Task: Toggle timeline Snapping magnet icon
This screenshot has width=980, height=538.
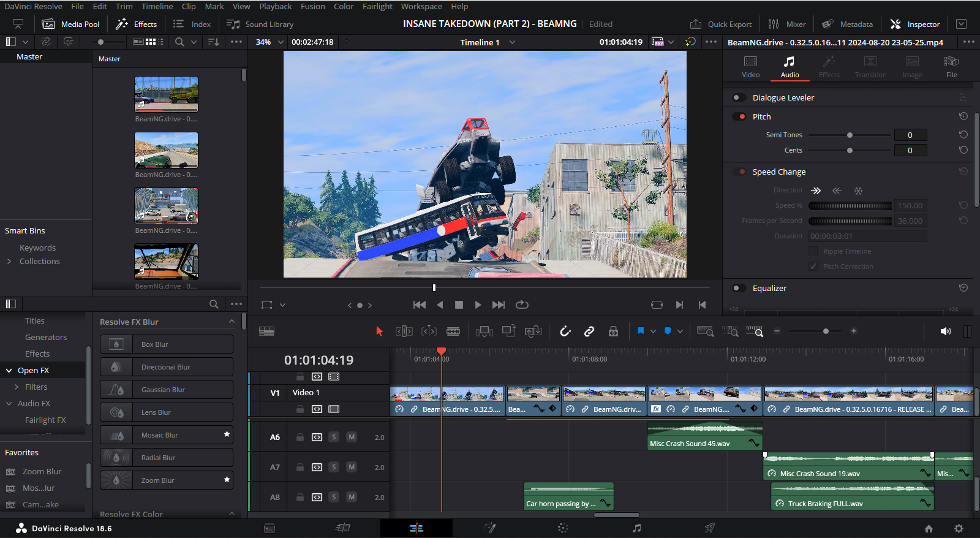Action: click(x=565, y=332)
